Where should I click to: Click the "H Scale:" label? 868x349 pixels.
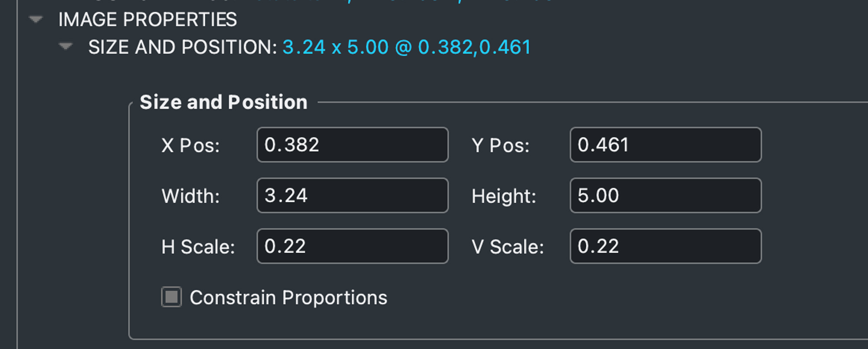pos(198,247)
